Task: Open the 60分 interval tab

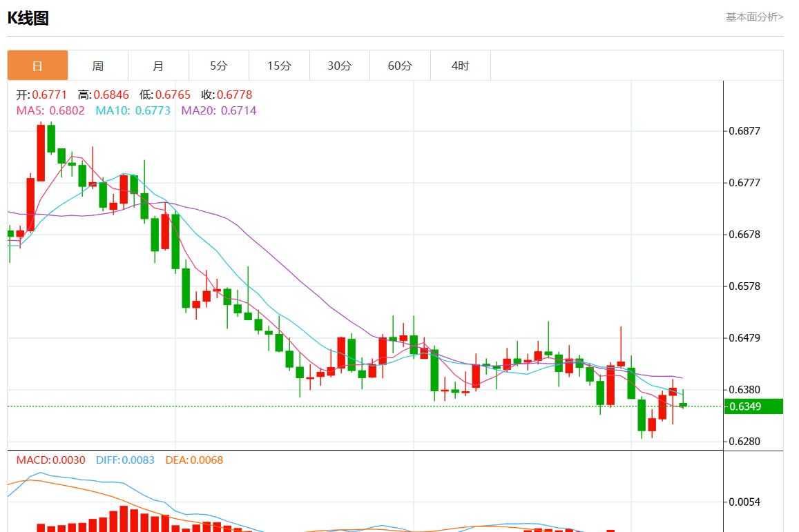Action: 400,66
